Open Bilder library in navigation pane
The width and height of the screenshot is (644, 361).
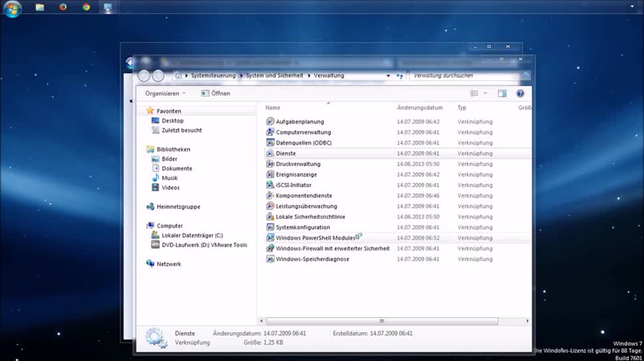click(169, 159)
